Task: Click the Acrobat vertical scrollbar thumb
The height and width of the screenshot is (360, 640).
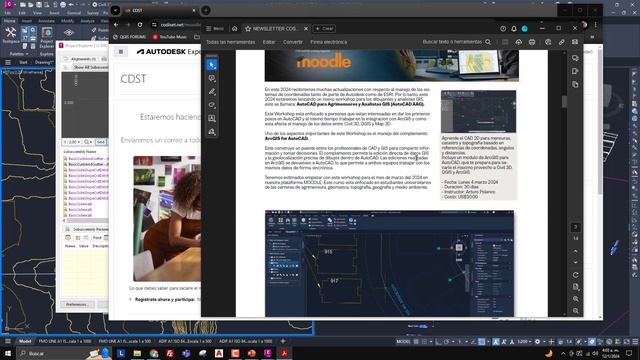Action: pyautogui.click(x=564, y=102)
